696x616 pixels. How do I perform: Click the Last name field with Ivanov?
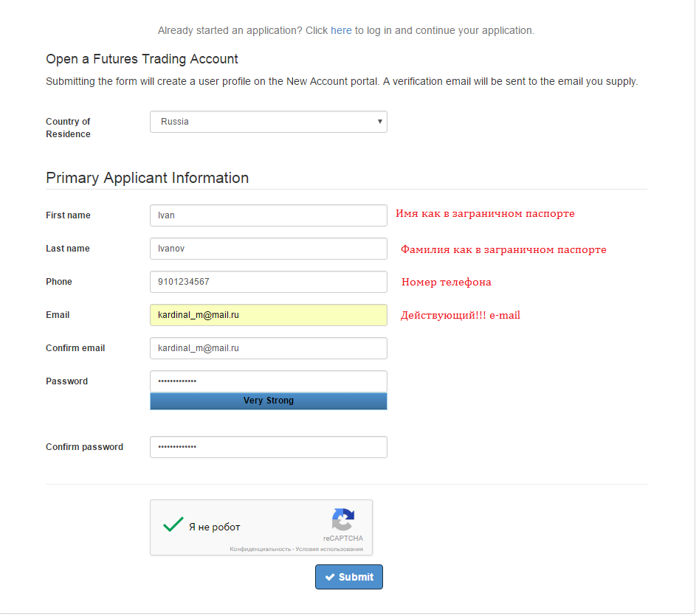point(269,249)
